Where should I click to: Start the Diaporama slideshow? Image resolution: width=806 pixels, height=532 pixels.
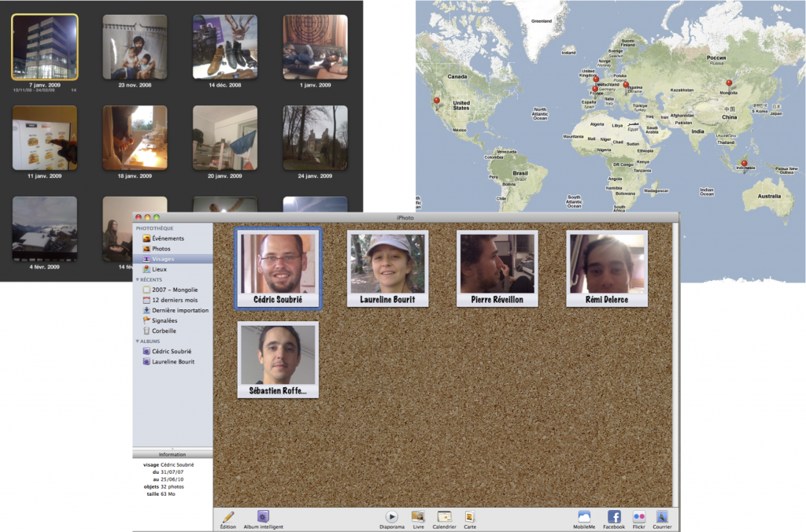(x=392, y=519)
